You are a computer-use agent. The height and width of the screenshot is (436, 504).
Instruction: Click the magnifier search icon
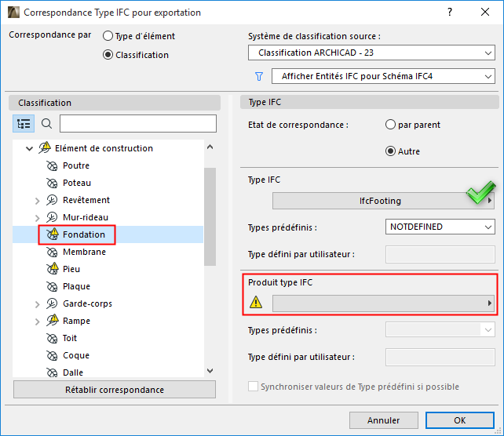(46, 124)
